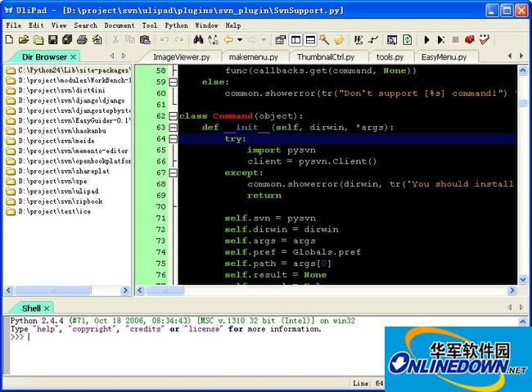Open the Document menu

coord(119,25)
